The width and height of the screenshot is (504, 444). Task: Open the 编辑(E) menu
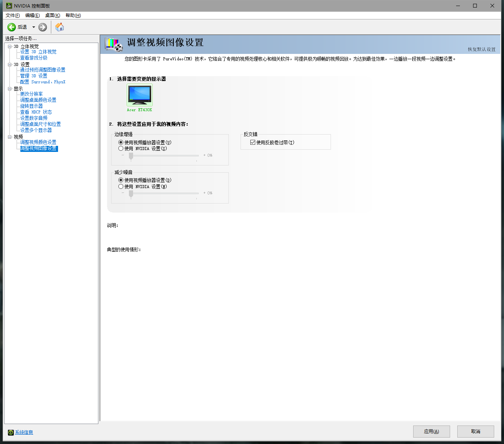(x=32, y=15)
